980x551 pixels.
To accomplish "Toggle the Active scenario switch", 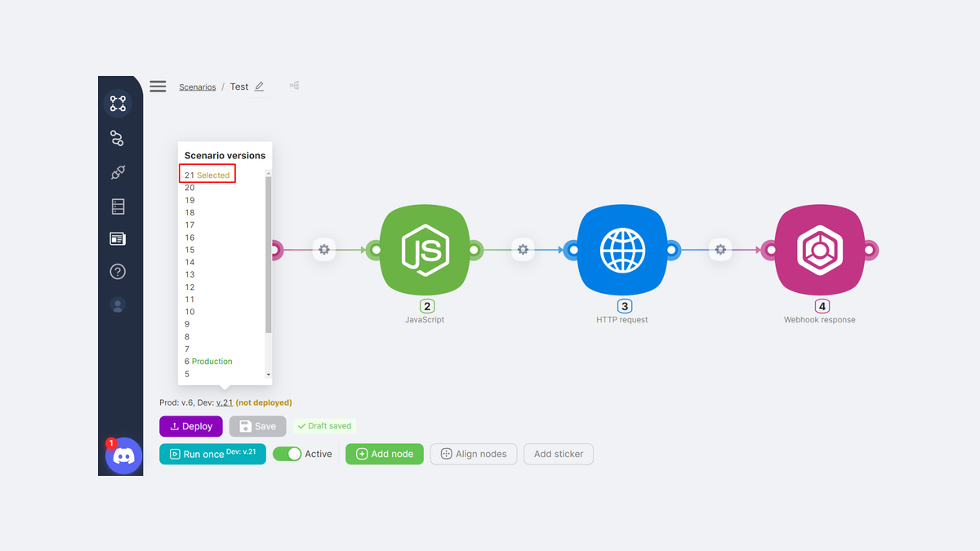I will (x=287, y=454).
